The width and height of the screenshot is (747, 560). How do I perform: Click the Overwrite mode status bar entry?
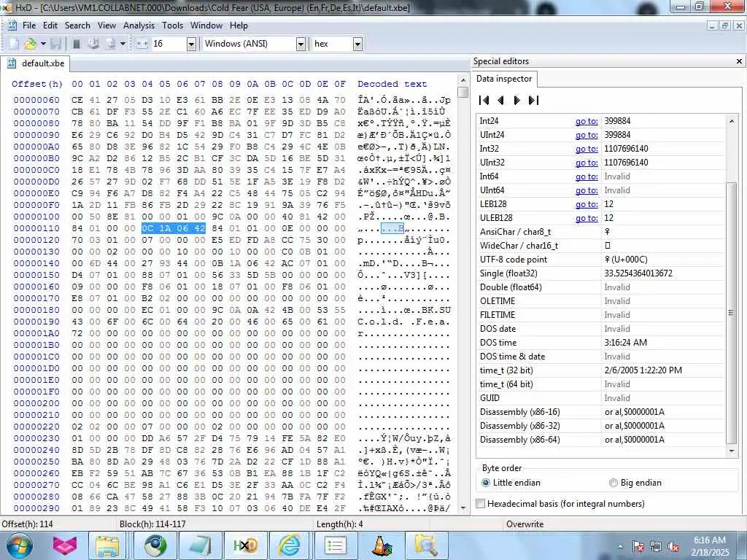click(525, 524)
